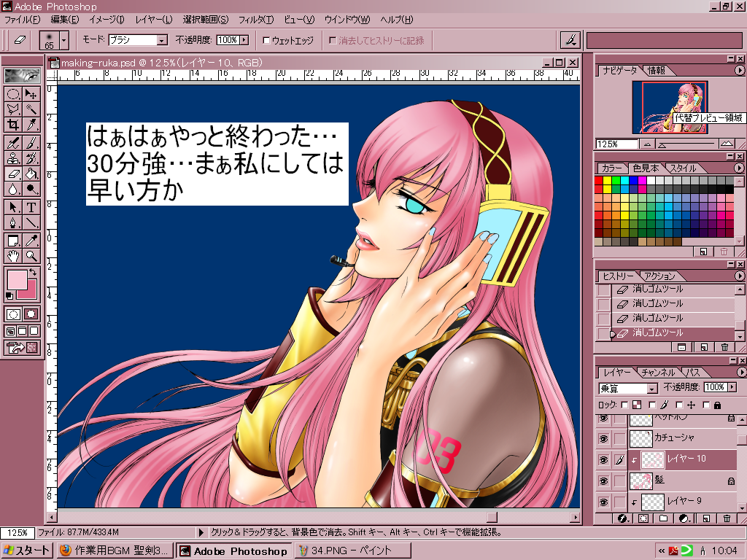Viewport: 747px width, 560px height.
Task: Select the Hand tool
Action: [x=13, y=256]
